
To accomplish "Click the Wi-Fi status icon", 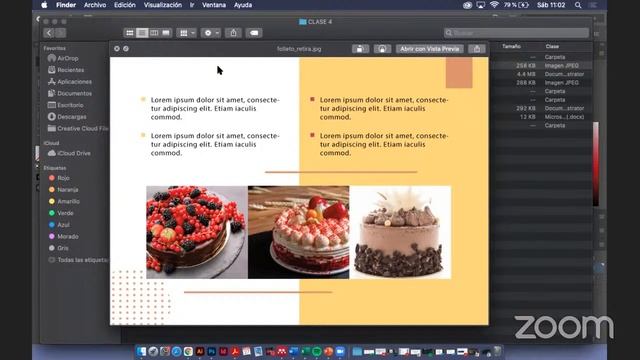I will [494, 5].
